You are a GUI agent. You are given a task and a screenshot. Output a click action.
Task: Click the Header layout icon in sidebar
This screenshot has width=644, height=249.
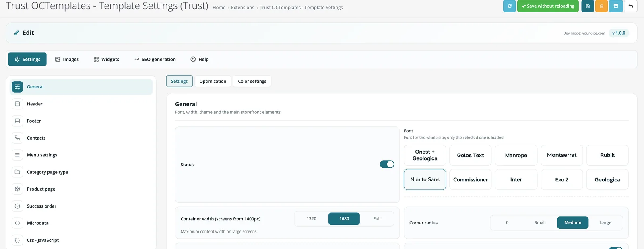17,104
